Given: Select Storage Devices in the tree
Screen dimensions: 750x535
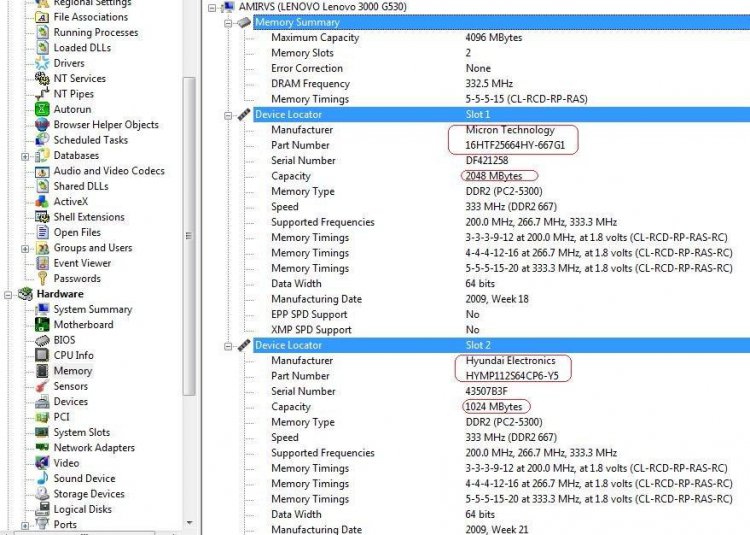Looking at the screenshot, I should click(x=89, y=494).
